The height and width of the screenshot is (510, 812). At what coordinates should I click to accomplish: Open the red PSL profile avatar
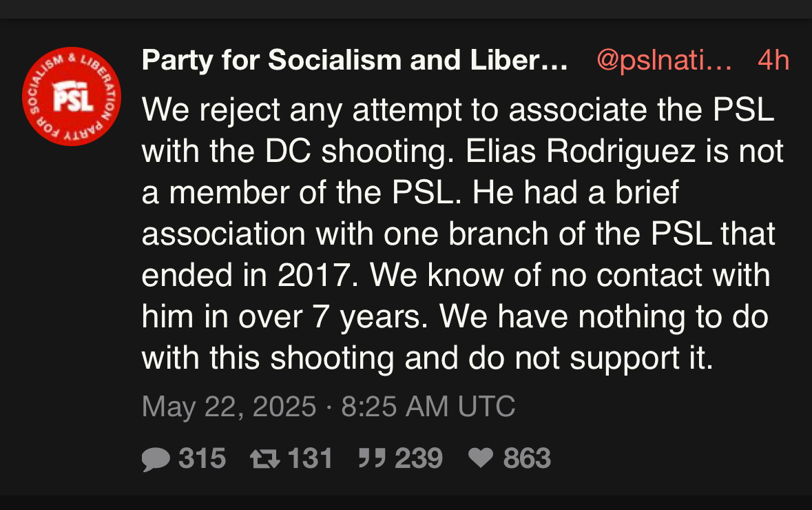[72, 96]
